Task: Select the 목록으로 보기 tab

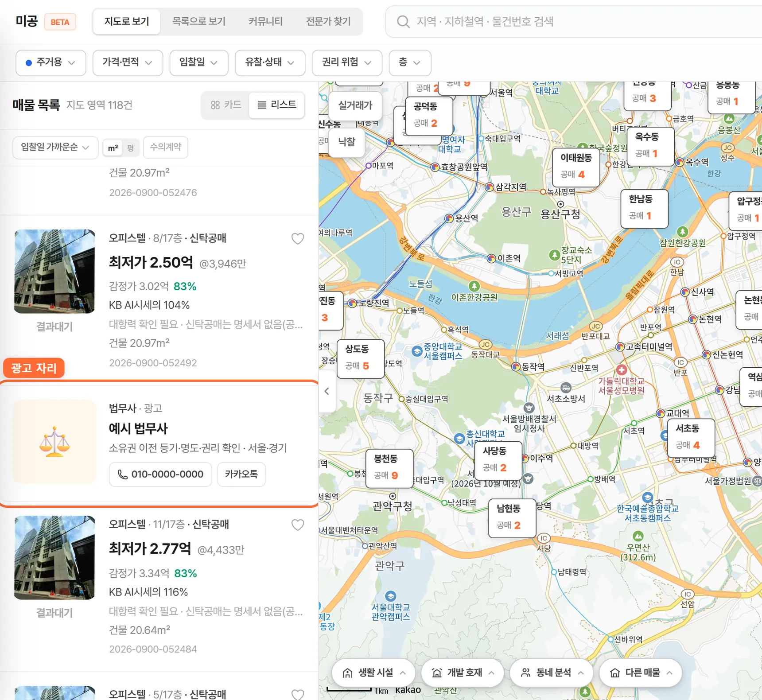Action: (199, 21)
